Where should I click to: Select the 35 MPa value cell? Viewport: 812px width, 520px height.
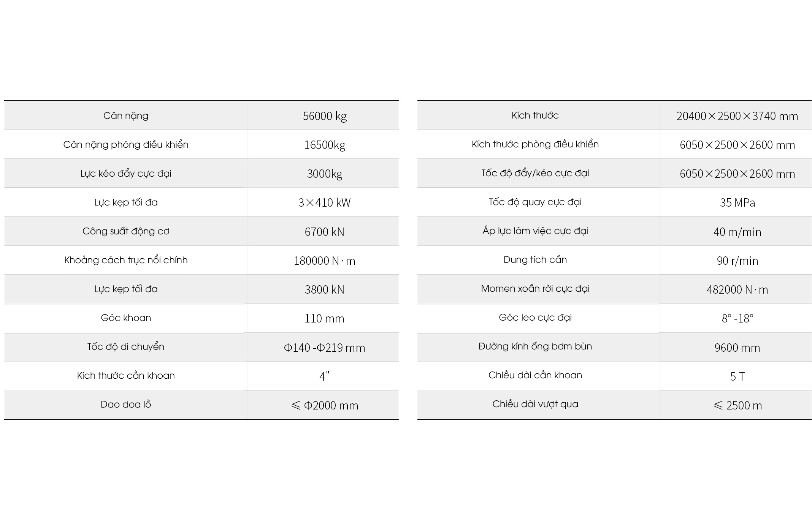coord(737,202)
